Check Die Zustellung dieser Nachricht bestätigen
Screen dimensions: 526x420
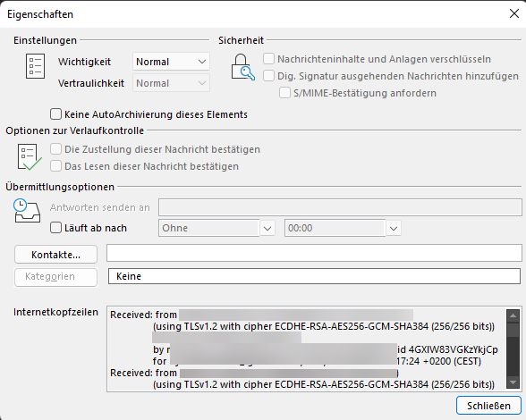click(55, 149)
